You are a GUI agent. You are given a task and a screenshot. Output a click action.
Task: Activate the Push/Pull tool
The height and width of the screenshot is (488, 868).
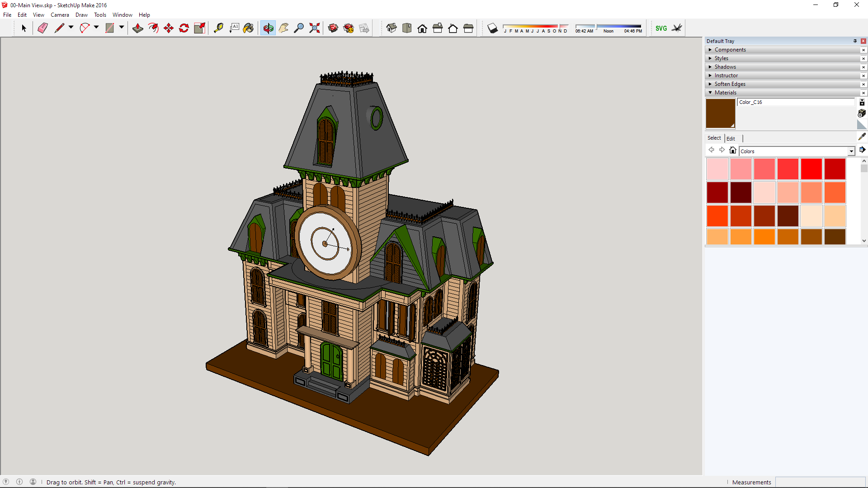tap(138, 28)
